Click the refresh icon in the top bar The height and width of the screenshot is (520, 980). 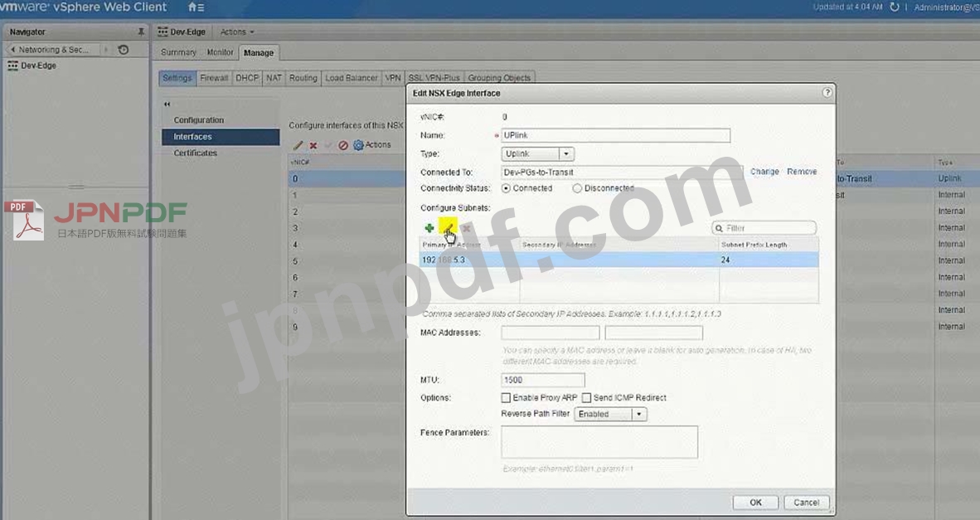pyautogui.click(x=895, y=7)
